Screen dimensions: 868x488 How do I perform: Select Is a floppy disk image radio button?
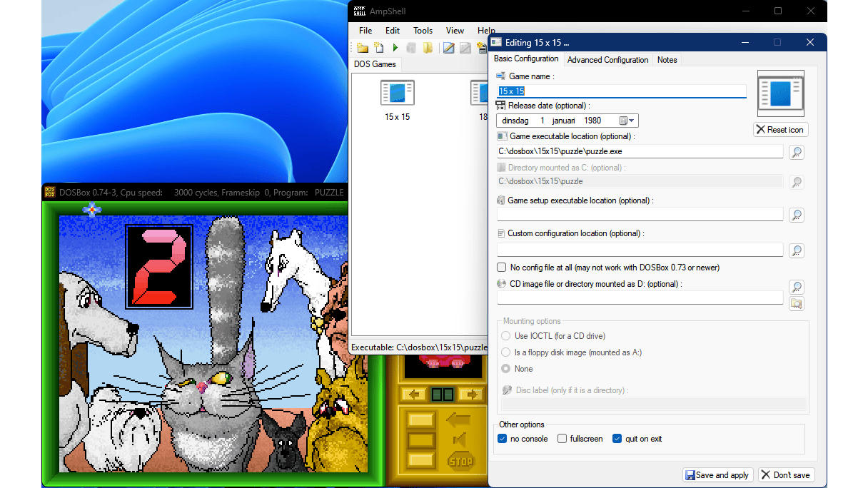pos(505,352)
